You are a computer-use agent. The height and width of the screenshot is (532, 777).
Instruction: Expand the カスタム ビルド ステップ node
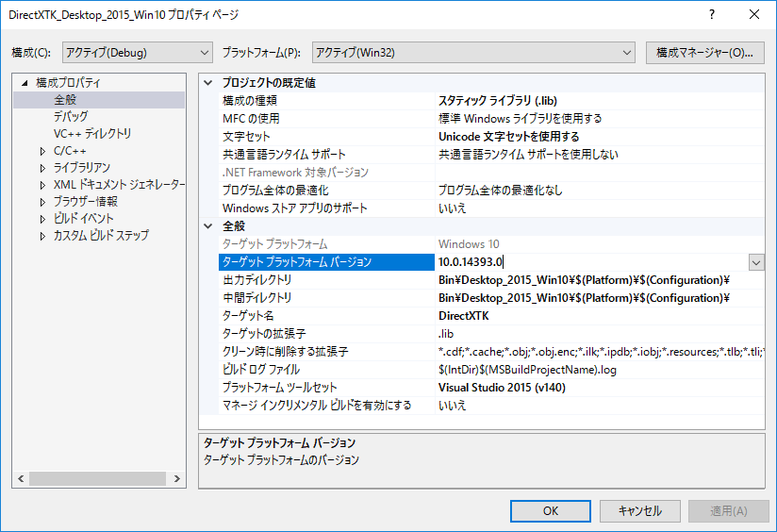point(42,236)
